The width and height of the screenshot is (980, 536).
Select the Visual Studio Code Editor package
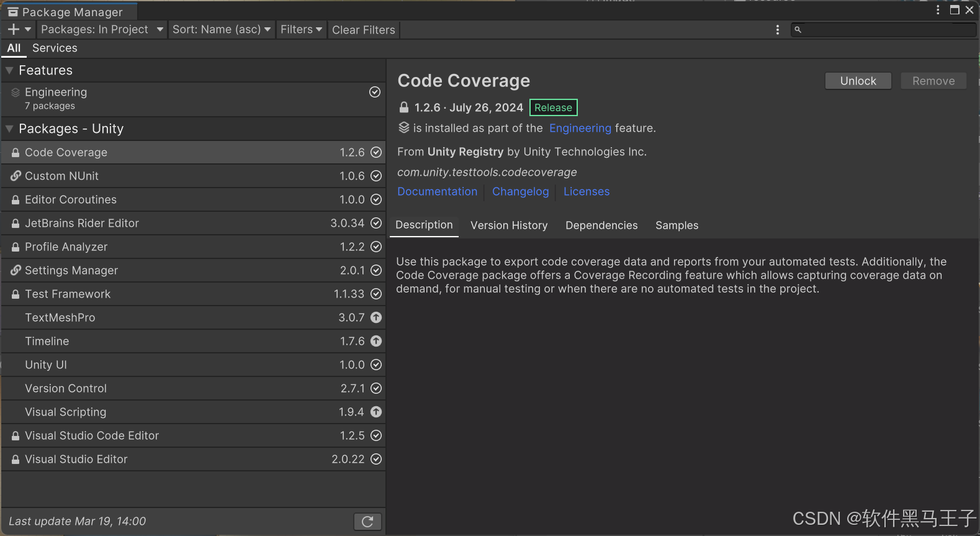pos(193,435)
